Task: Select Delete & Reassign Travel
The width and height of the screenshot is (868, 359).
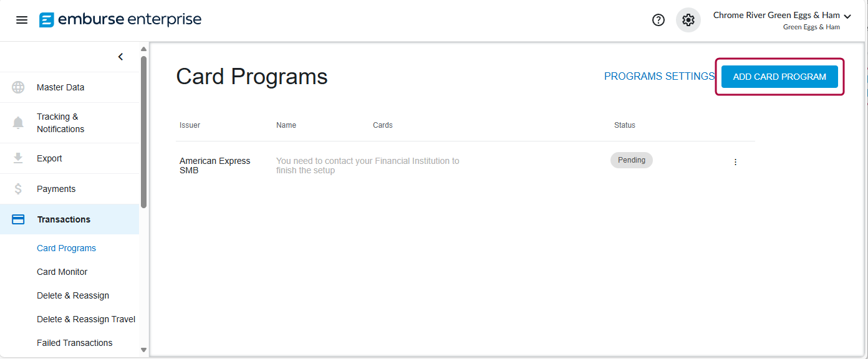Action: 86,318
